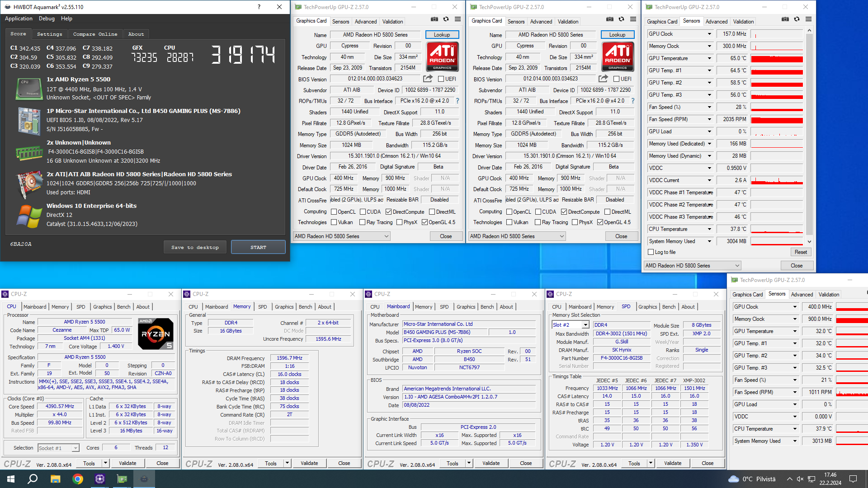Click the Name field in CPU-Z CPU tab
Image resolution: width=868 pixels, height=488 pixels.
click(x=85, y=322)
